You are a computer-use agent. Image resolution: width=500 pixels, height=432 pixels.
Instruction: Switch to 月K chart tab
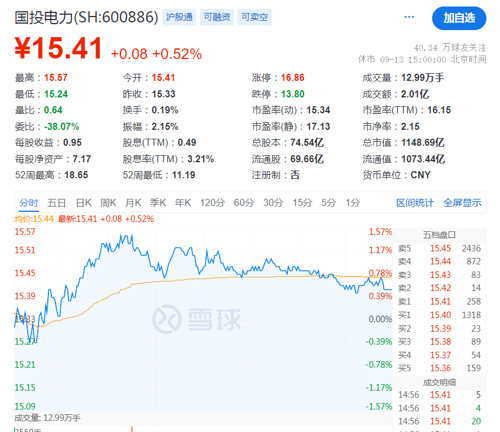click(x=133, y=203)
